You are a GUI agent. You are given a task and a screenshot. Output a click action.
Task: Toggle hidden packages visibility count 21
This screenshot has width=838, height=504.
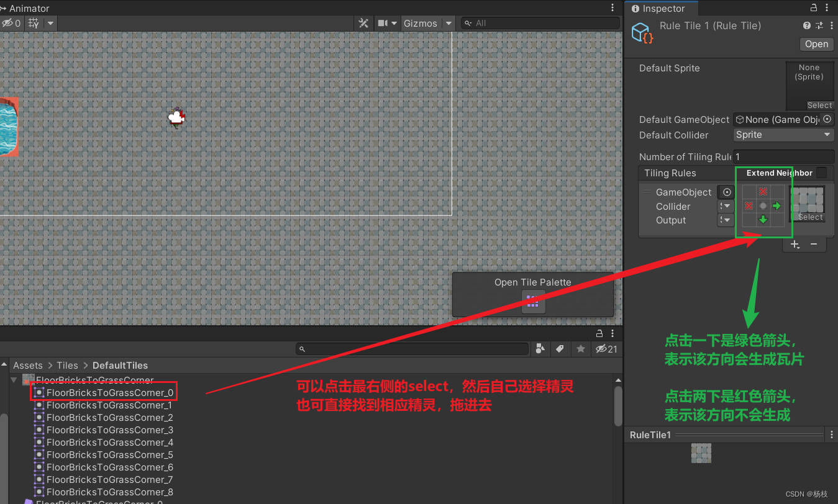point(606,349)
